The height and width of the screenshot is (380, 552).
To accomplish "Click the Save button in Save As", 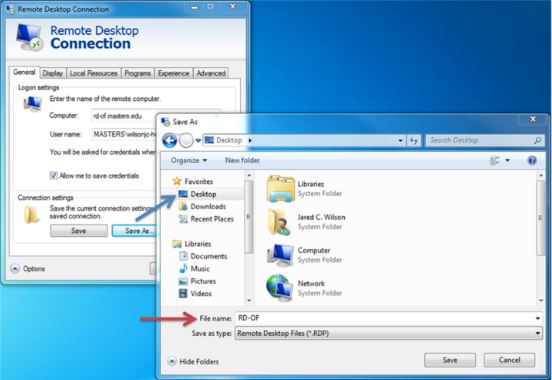I will pyautogui.click(x=450, y=360).
